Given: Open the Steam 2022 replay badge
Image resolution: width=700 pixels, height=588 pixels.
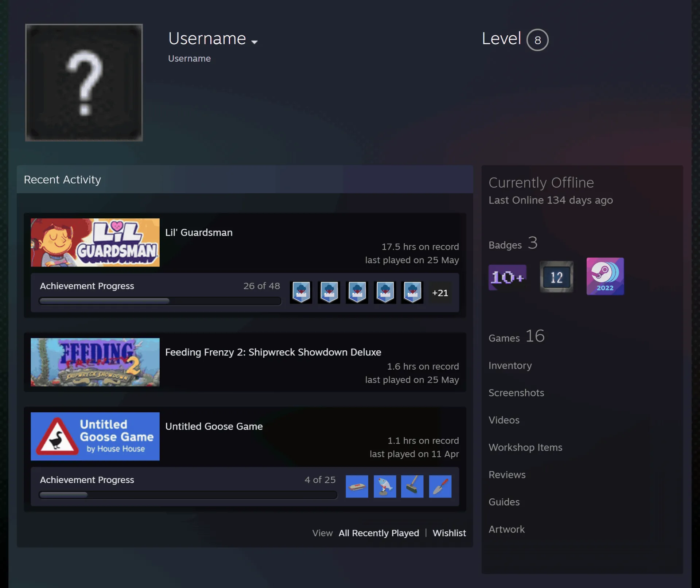Looking at the screenshot, I should coord(605,276).
